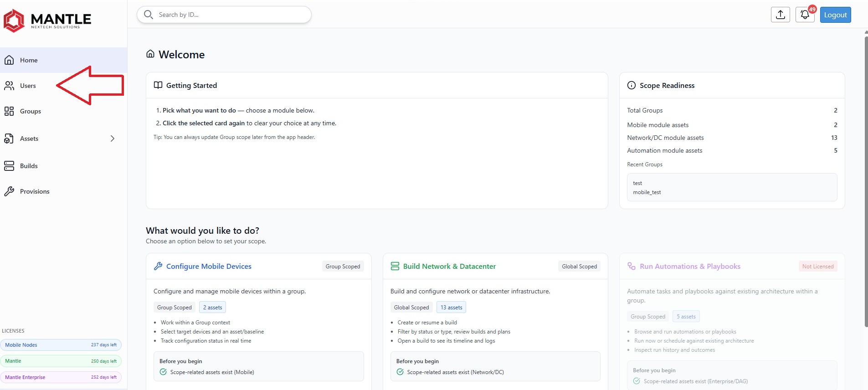Open the Groups menu item
Screen dimensions: 868x390
[63, 111]
